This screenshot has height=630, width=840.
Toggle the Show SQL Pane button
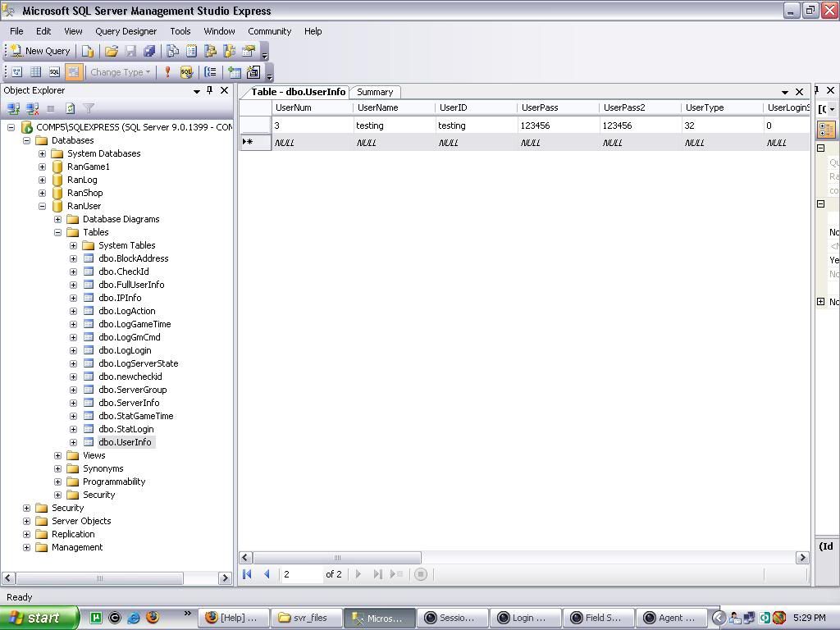pos(54,72)
